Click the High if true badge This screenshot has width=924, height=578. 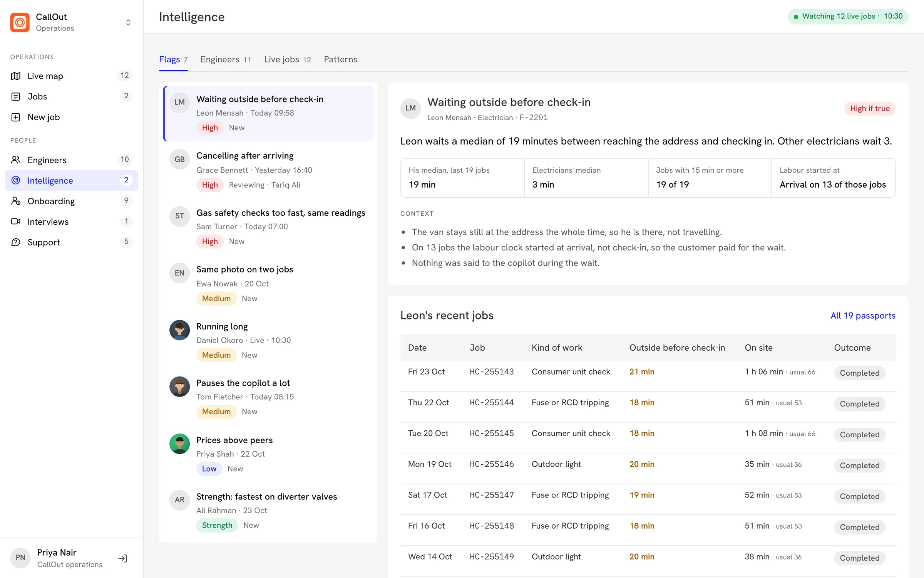(x=869, y=109)
